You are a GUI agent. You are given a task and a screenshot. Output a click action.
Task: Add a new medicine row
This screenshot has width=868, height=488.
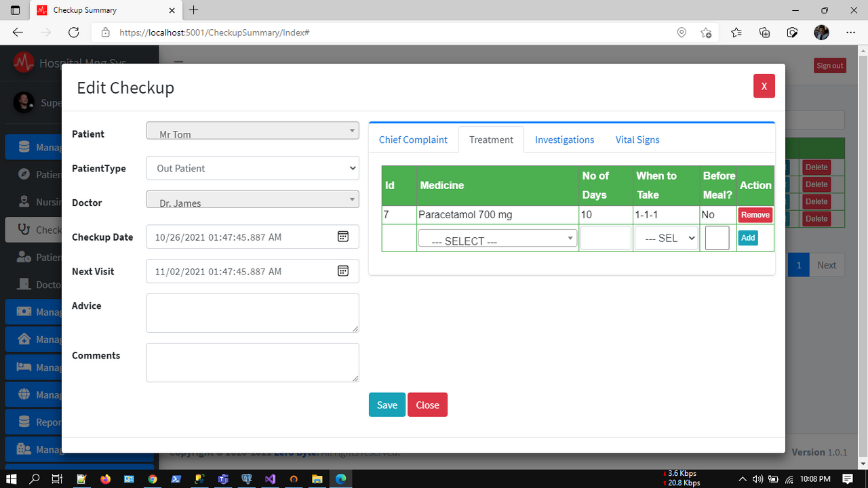[747, 238]
